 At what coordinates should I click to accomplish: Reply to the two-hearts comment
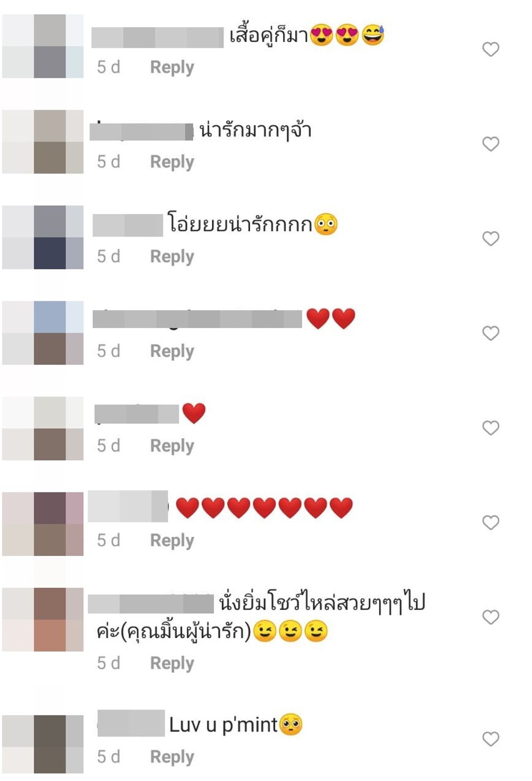coord(172,351)
